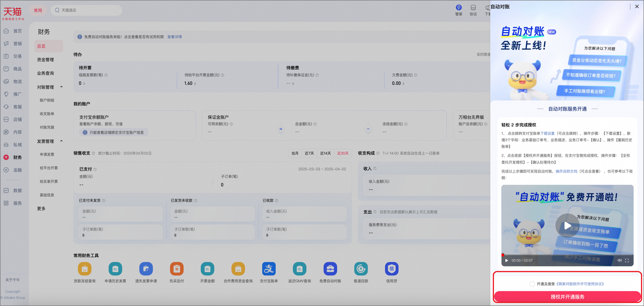This screenshot has height=306, width=644.
Task: Click the video progress bar marker
Action: (x=503, y=255)
